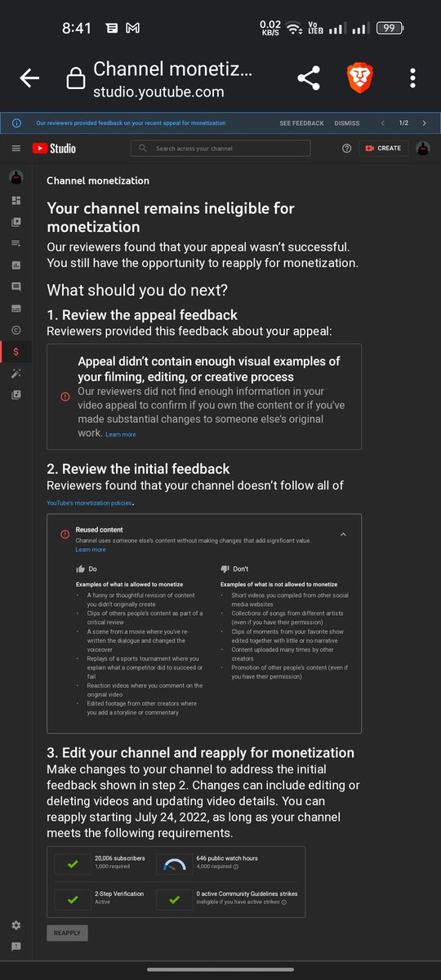Click red warning icon beside Reused content
Image resolution: width=441 pixels, height=980 pixels.
point(65,534)
